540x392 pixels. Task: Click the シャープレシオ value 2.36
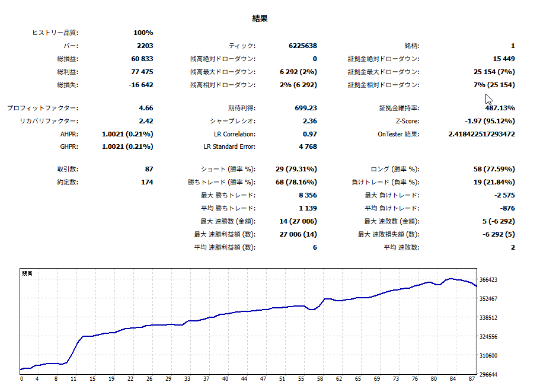[x=310, y=121]
